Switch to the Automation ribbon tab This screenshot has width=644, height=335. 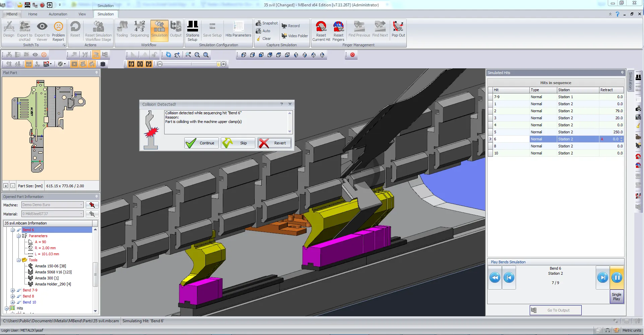(58, 14)
